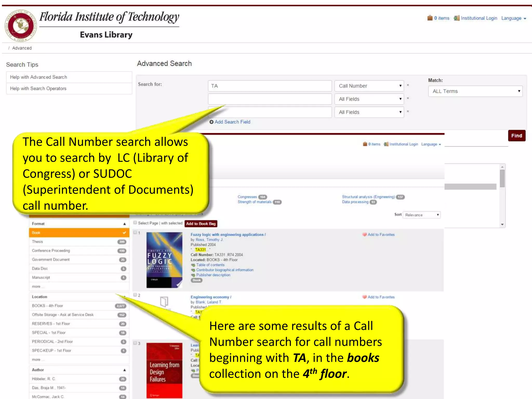Select the Book format facet
Image resolution: width=532 pixels, height=399 pixels.
79,233
